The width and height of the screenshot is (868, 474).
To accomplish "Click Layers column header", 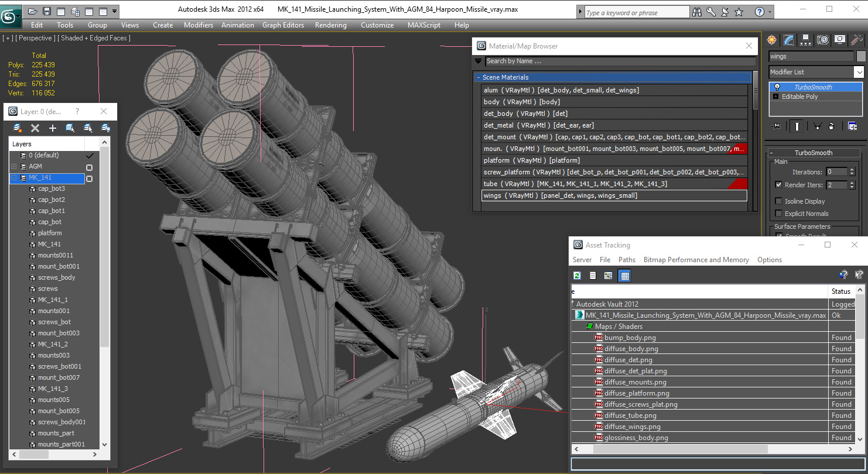I will click(47, 144).
